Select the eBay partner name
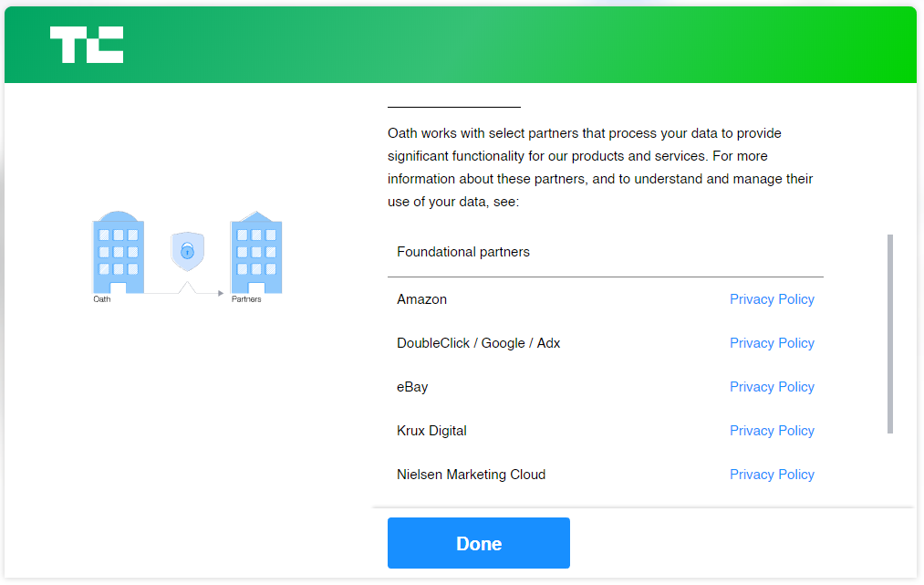924x585 pixels. pos(412,387)
